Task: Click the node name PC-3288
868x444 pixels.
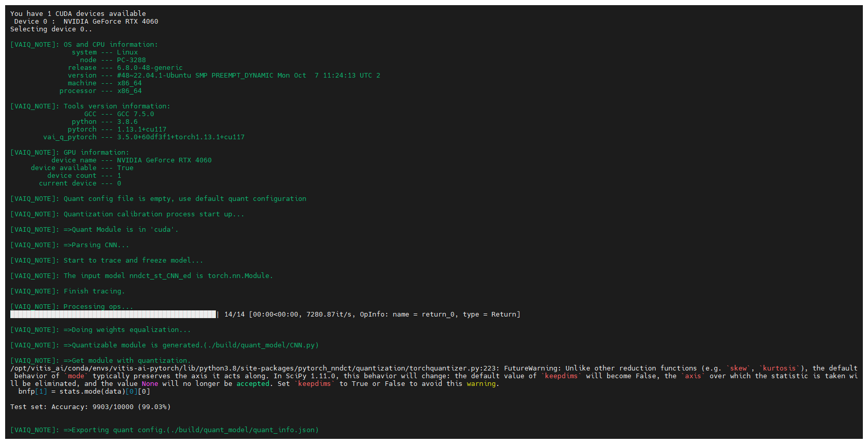Action: click(x=131, y=60)
